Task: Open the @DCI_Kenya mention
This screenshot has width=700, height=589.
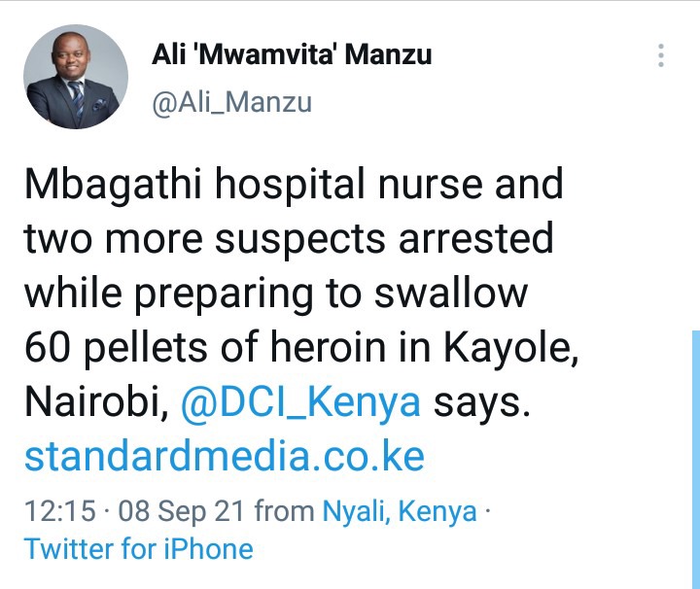Action: click(x=300, y=401)
